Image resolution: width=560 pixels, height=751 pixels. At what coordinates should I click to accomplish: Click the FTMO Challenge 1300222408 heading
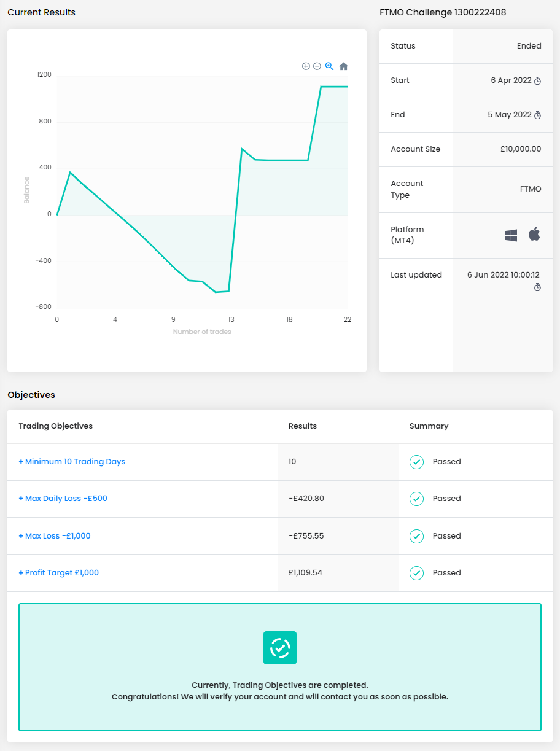[443, 12]
